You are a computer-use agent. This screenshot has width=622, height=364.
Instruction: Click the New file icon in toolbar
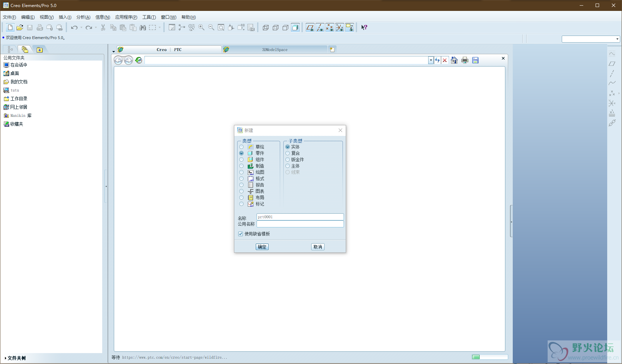coord(10,27)
